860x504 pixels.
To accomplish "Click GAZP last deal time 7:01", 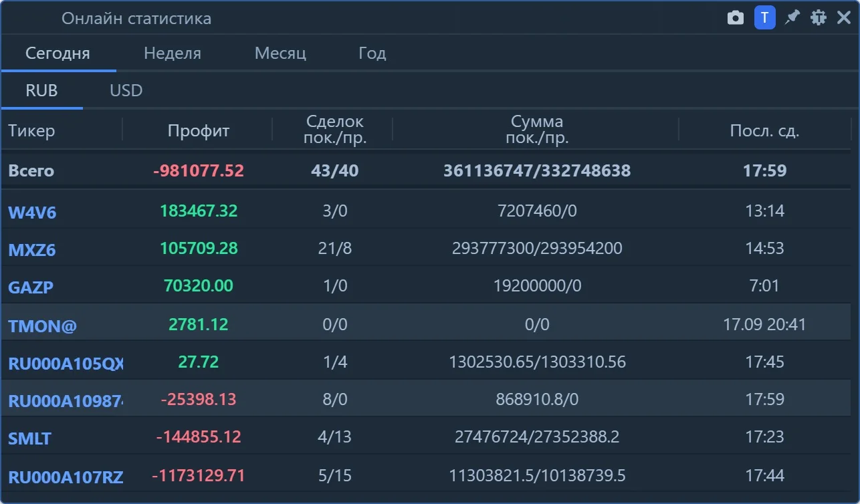I will [x=764, y=286].
